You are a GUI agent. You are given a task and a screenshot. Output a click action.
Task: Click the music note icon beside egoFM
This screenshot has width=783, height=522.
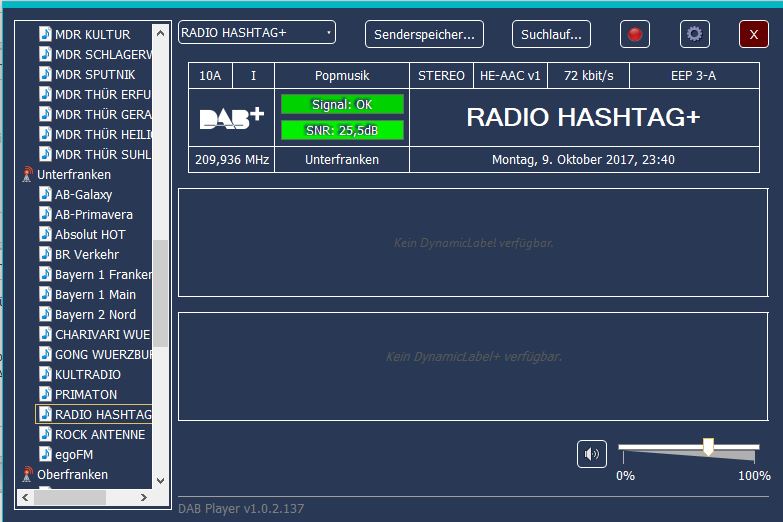coord(45,454)
